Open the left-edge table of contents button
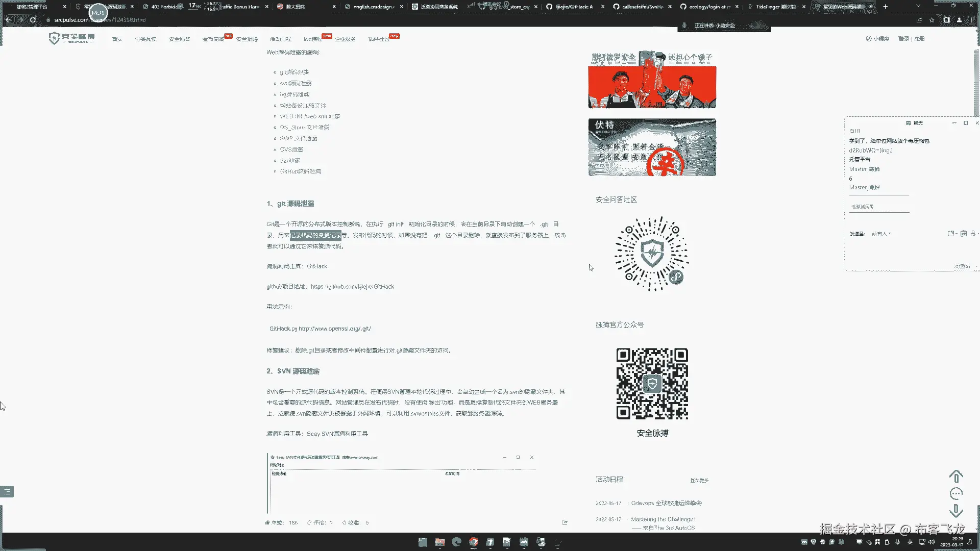980x551 pixels. pos(7,492)
